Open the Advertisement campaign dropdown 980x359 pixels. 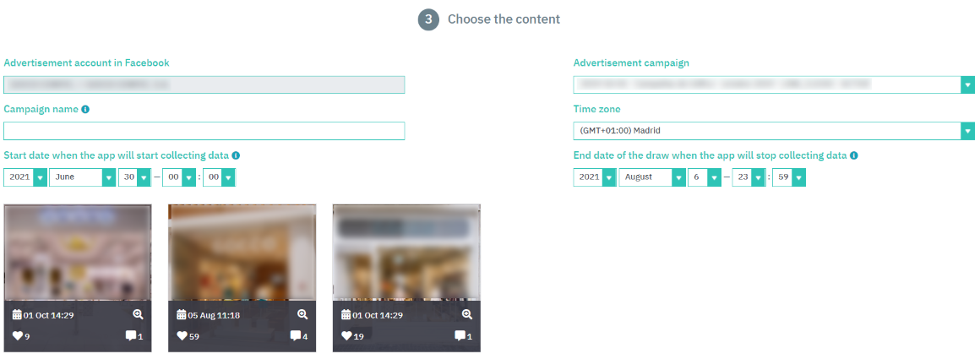click(774, 84)
